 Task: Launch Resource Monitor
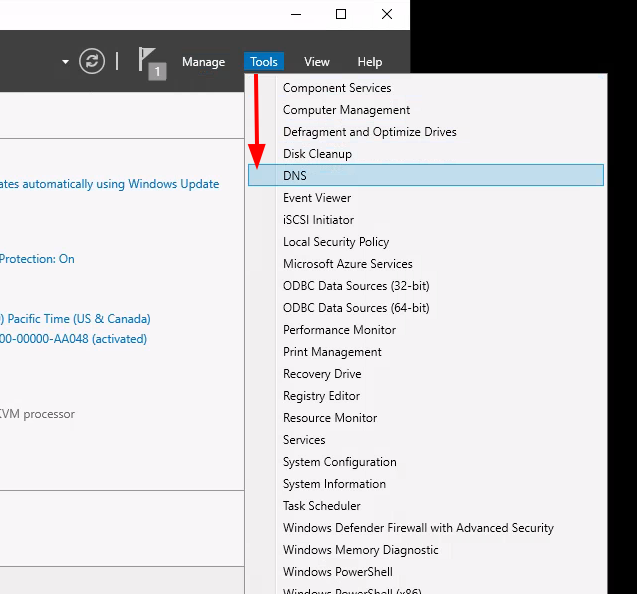(x=426, y=417)
